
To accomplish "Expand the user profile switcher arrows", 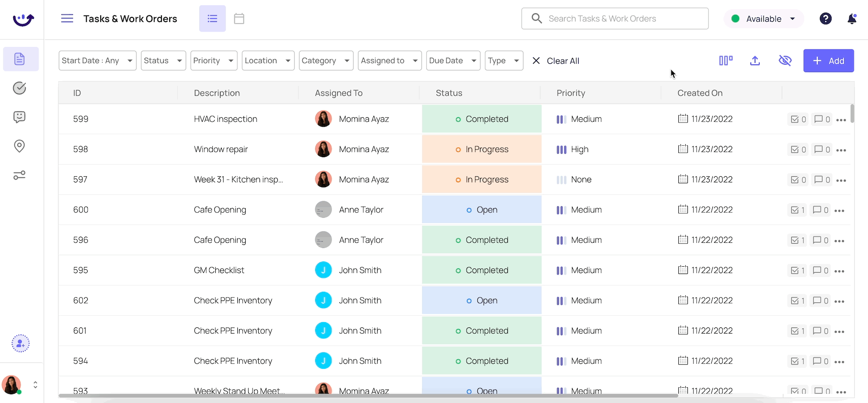I will (35, 385).
